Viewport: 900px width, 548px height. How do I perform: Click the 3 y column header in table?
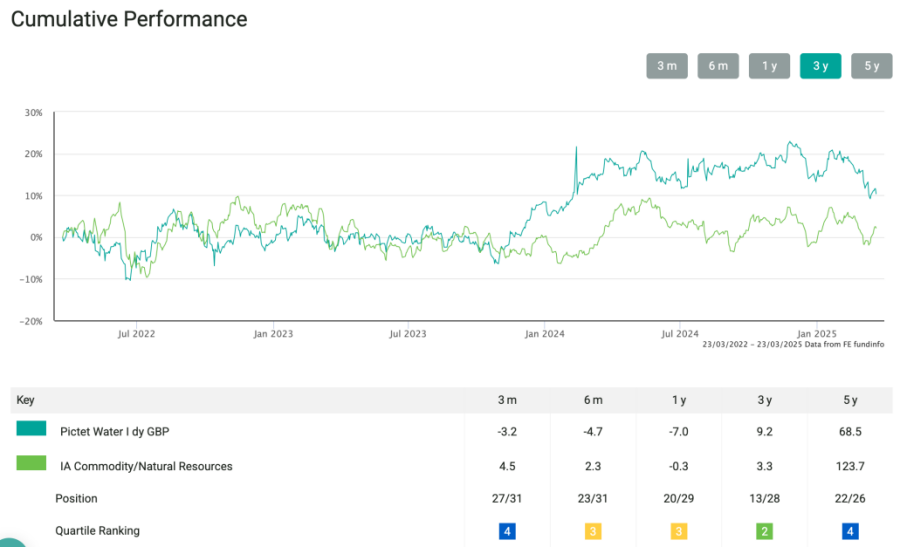pyautogui.click(x=764, y=400)
